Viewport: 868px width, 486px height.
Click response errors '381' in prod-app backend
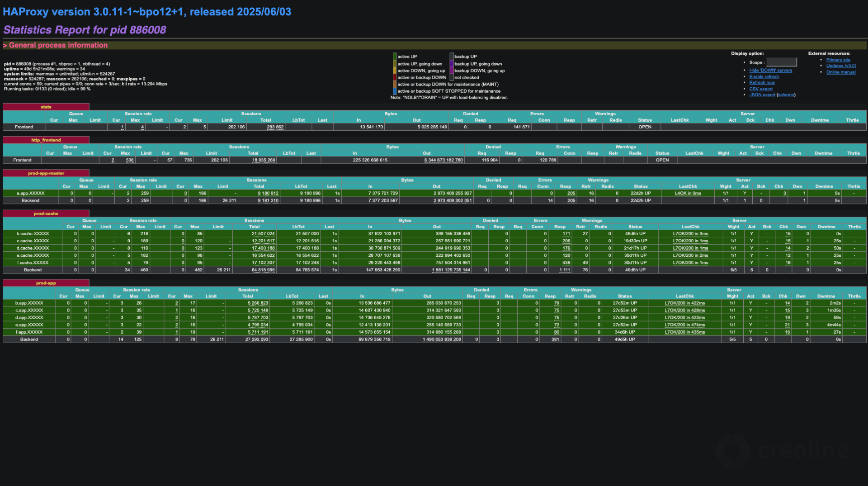[555, 340]
